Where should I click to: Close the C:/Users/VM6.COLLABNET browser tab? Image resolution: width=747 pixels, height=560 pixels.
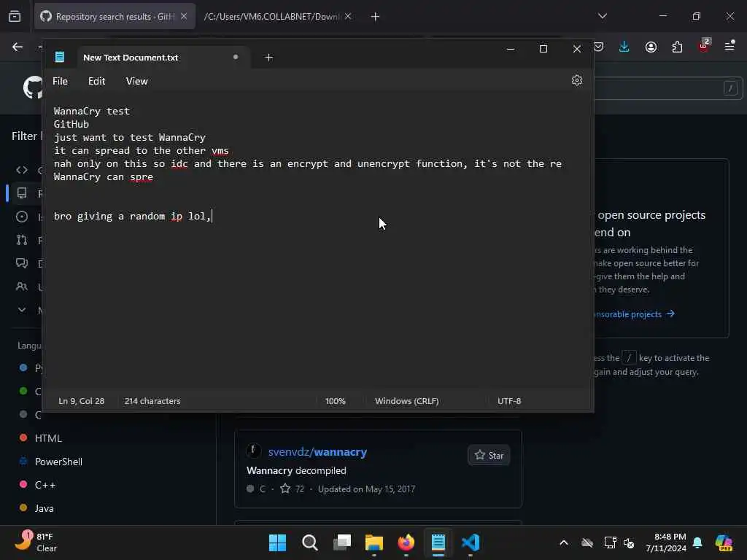(348, 17)
